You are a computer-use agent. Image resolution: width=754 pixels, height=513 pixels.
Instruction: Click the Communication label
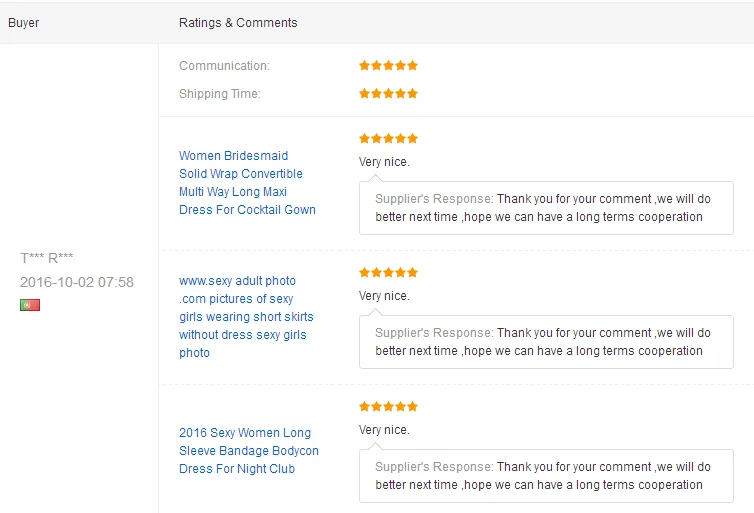point(225,66)
